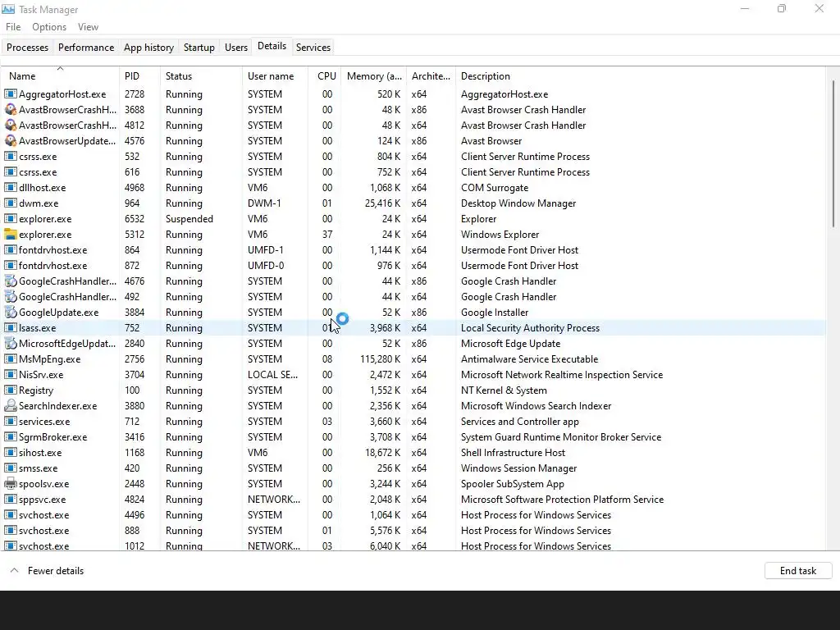This screenshot has height=630, width=840.
Task: Click the End task button
Action: coord(797,571)
